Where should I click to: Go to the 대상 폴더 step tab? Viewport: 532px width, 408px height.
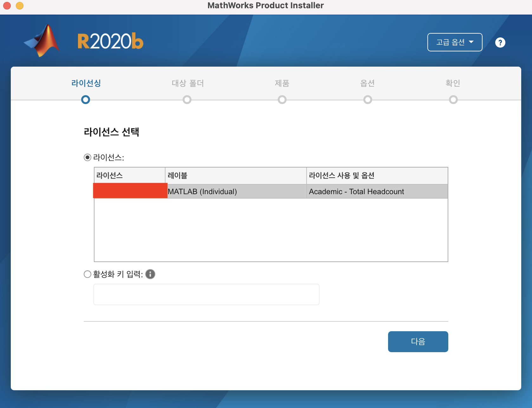[x=188, y=83]
